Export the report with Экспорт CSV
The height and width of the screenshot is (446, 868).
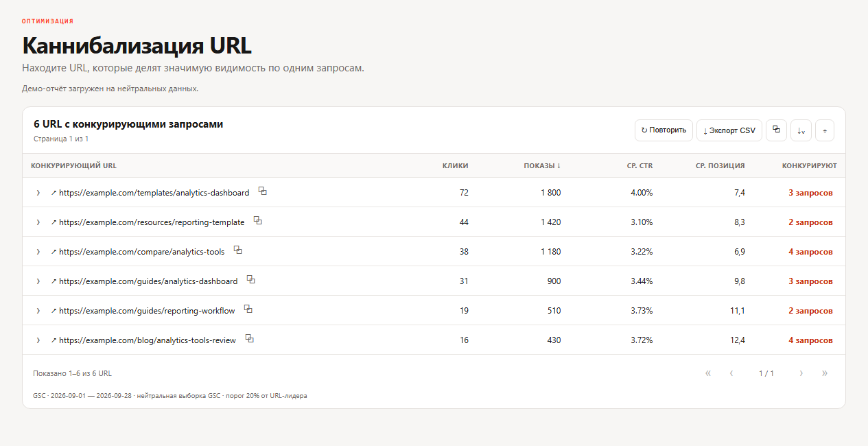(729, 130)
